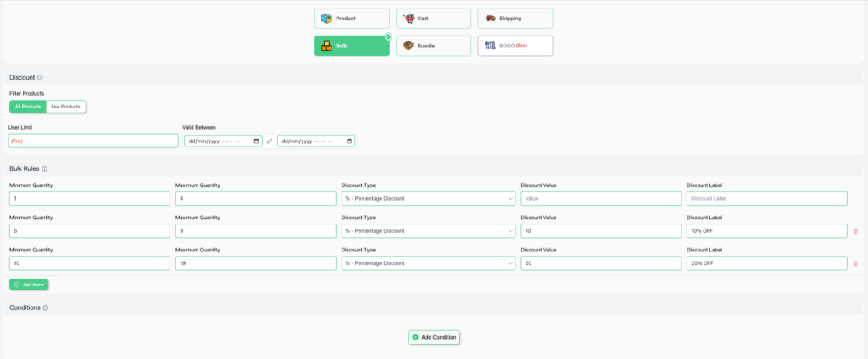This screenshot has height=359, width=868.
Task: Click Discount Label field with 10% OFF
Action: pos(766,230)
